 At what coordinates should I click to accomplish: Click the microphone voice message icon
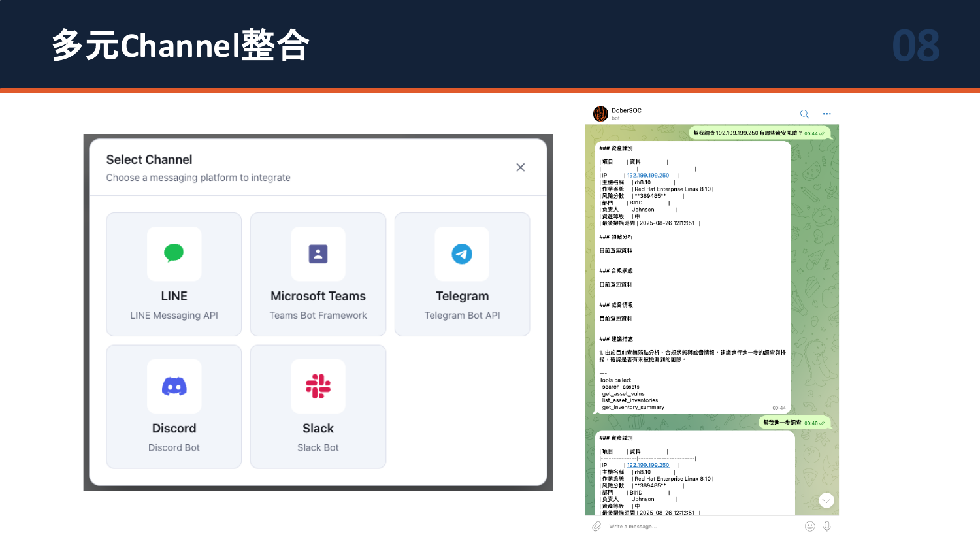tap(827, 526)
